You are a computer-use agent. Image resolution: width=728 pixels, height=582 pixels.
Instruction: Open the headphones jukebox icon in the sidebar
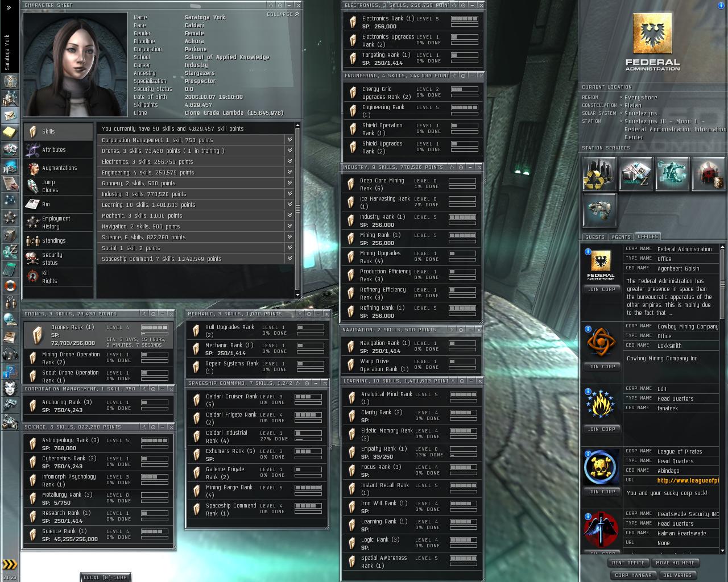(x=10, y=354)
